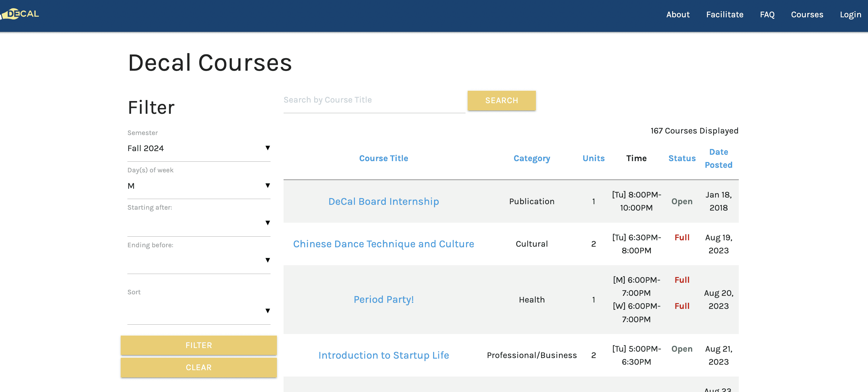Go to Facilitate in top navigation

pos(725,15)
